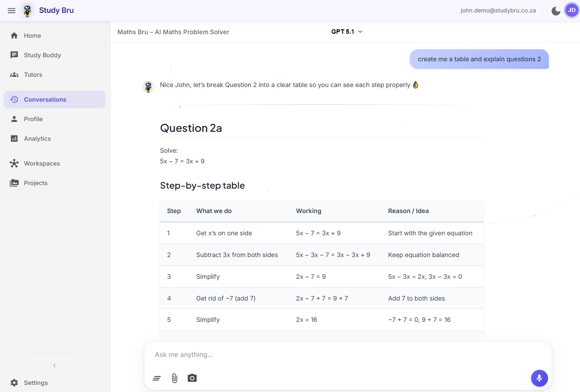Screen dimensions: 580x392
Task: Open Analytics chart icon
Action: click(14, 139)
